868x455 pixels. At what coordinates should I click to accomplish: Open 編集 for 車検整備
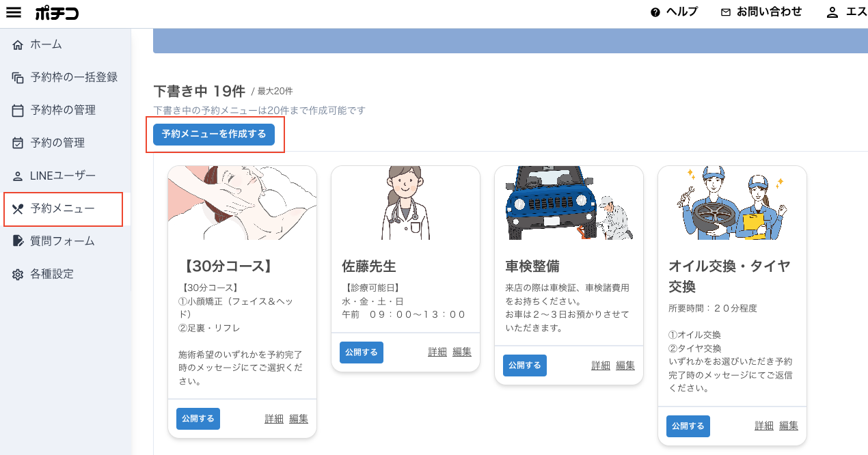coord(625,366)
